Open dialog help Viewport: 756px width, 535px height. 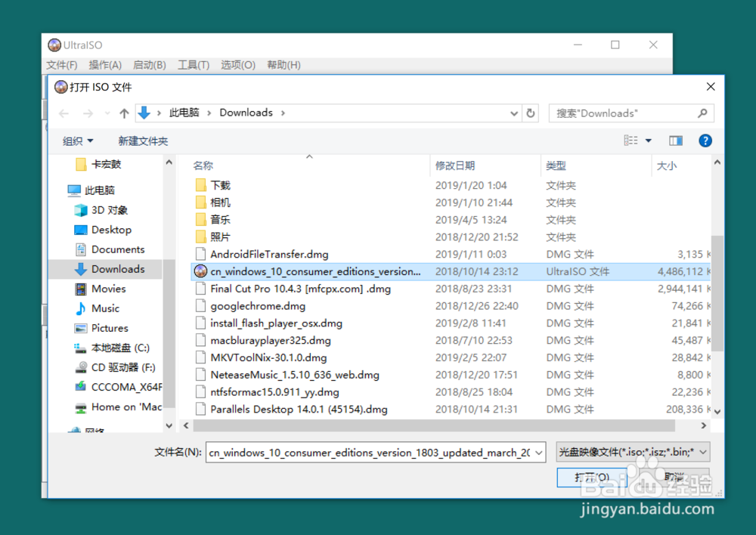click(x=705, y=141)
